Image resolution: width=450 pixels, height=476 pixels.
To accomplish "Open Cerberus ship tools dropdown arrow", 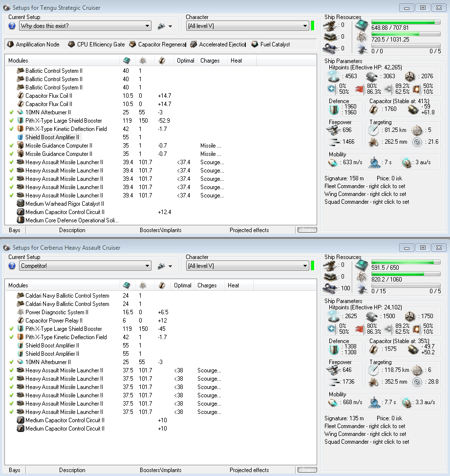I will coord(170,266).
